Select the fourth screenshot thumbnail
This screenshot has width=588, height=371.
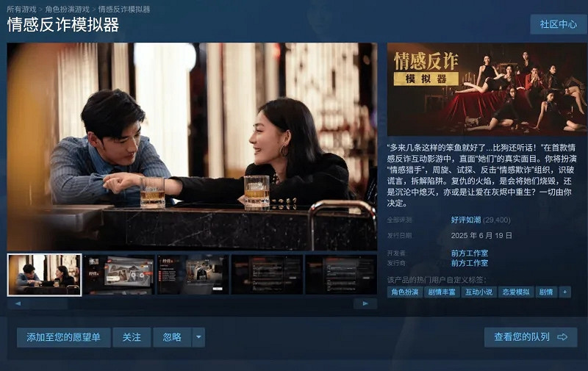pos(267,275)
